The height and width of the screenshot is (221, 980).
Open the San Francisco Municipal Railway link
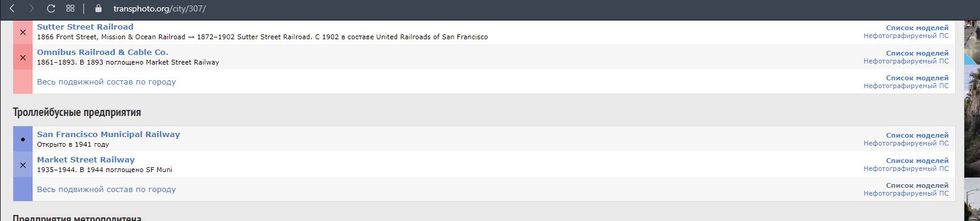[x=109, y=135]
